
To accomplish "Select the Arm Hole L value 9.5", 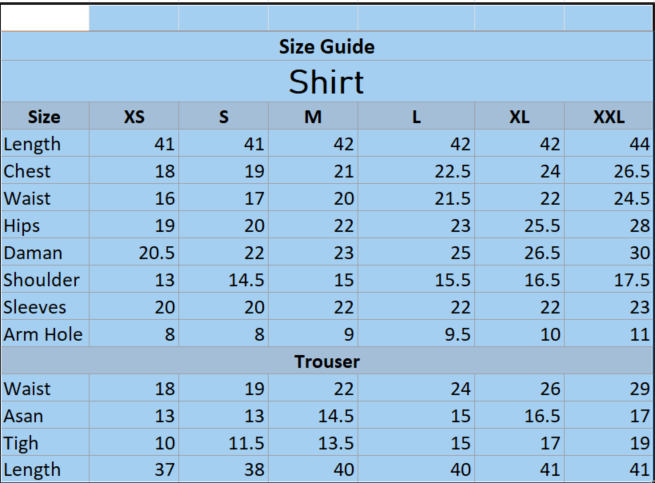I will (x=453, y=334).
